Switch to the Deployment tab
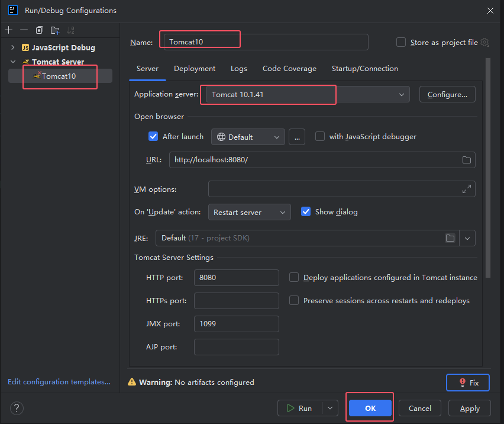504x424 pixels. coord(195,69)
